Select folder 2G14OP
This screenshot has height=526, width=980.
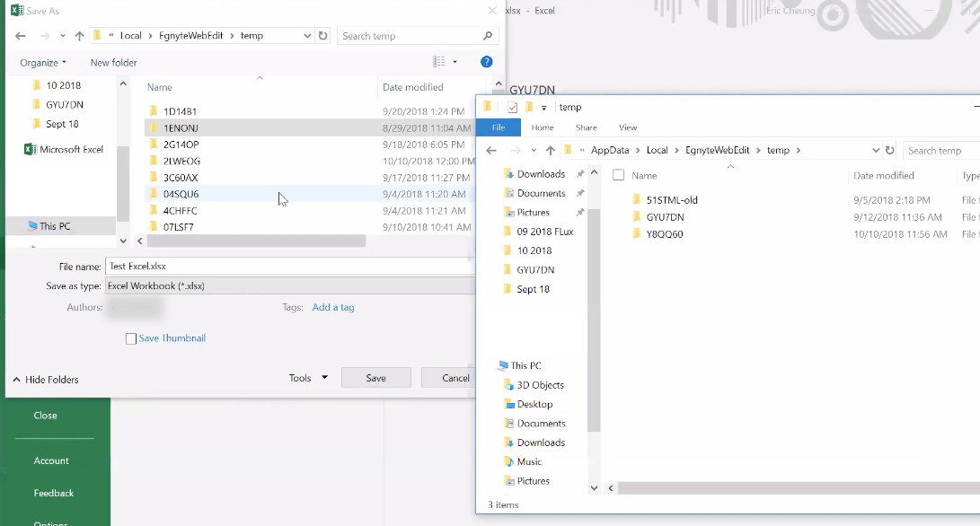tap(181, 145)
